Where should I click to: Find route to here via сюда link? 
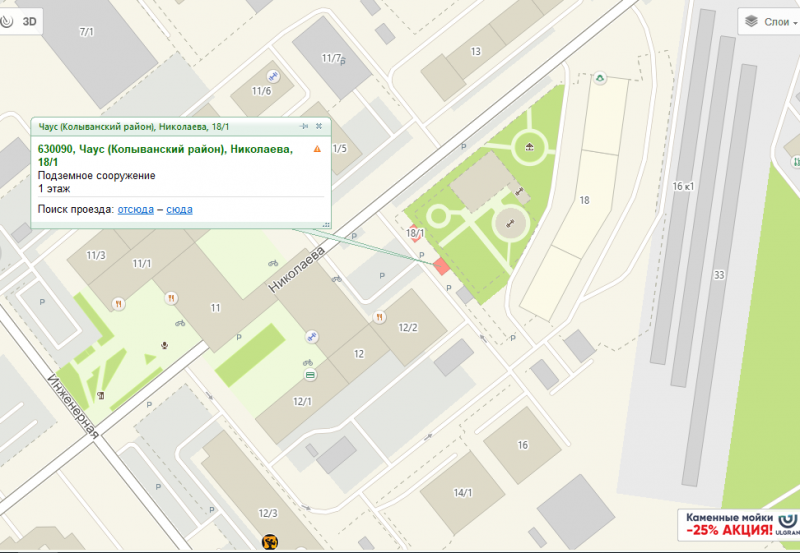click(x=179, y=209)
